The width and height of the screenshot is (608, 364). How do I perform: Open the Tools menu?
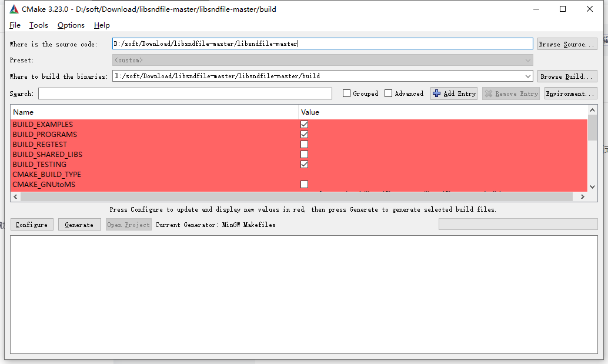pyautogui.click(x=38, y=25)
